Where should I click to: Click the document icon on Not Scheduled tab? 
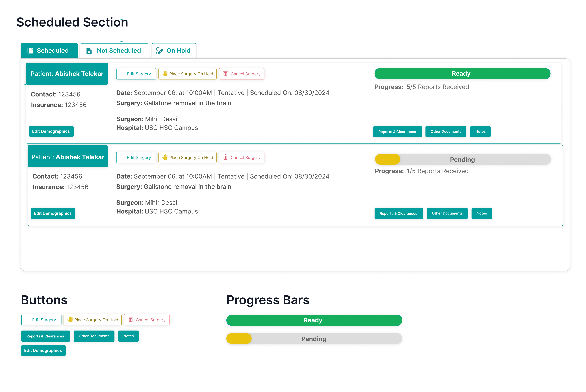click(x=88, y=51)
